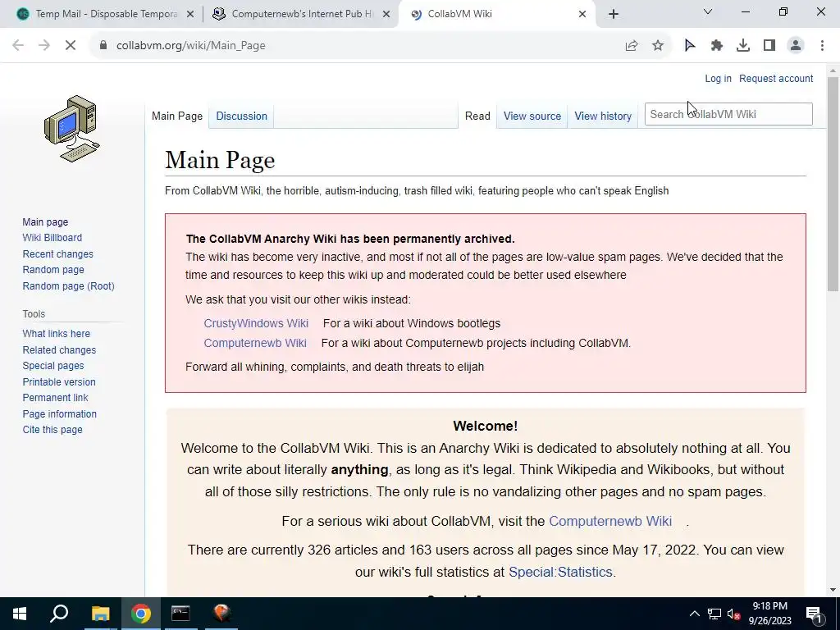This screenshot has height=630, width=840.
Task: Open the terminal window from the taskbar
Action: (x=180, y=614)
